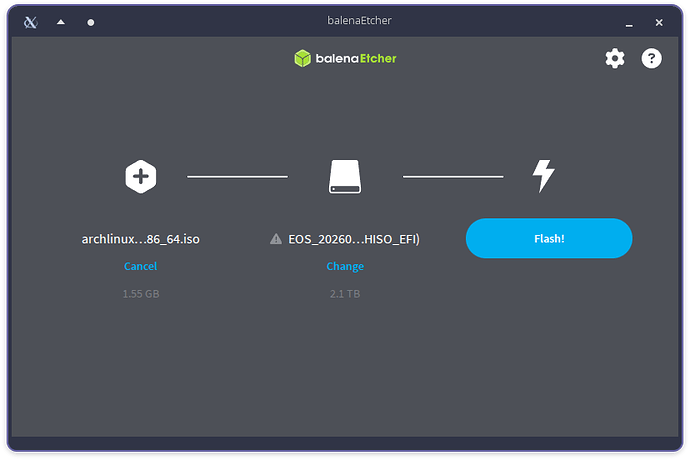Click the 1.55 GB image size
Image resolution: width=690 pixels, height=460 pixels.
141,294
